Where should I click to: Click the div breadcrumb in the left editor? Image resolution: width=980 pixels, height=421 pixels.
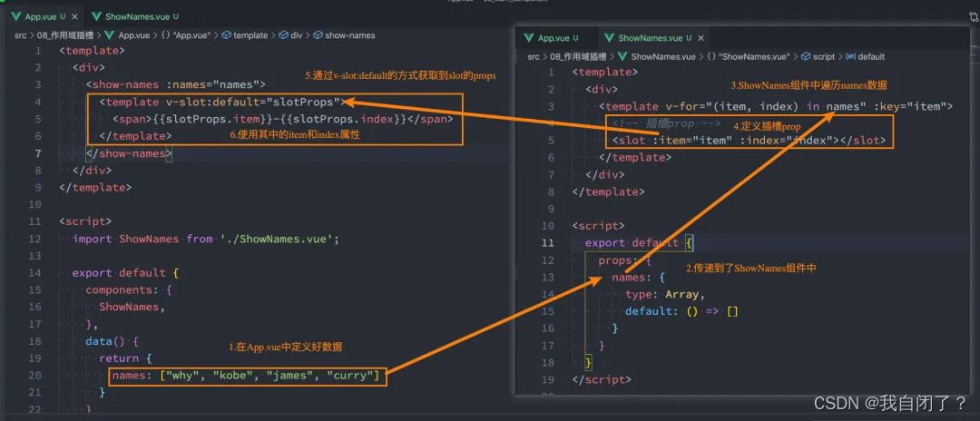(x=291, y=35)
